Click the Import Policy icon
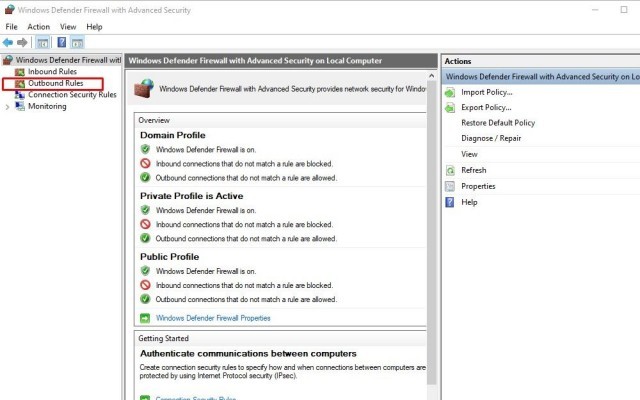The width and height of the screenshot is (640, 400). tap(450, 93)
